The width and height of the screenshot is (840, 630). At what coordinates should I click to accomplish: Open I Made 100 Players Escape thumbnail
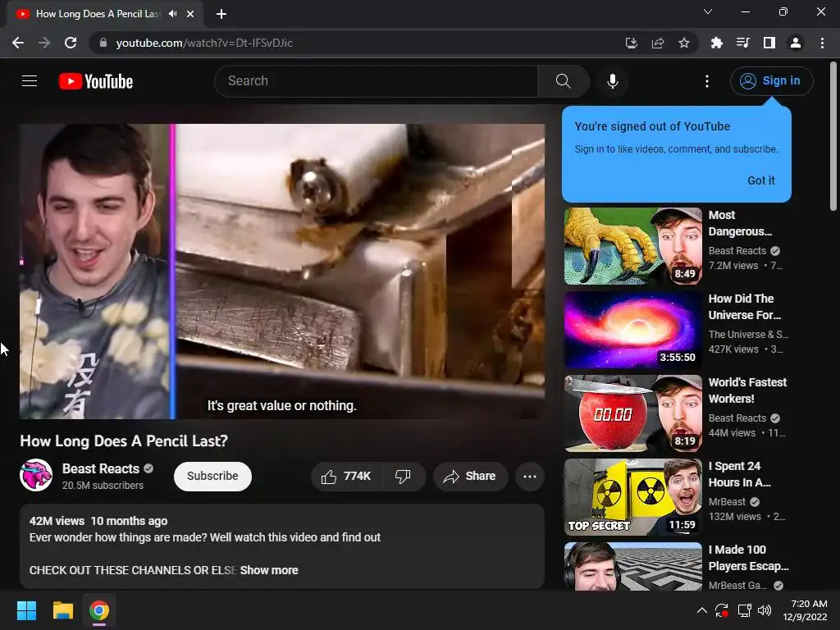(632, 567)
